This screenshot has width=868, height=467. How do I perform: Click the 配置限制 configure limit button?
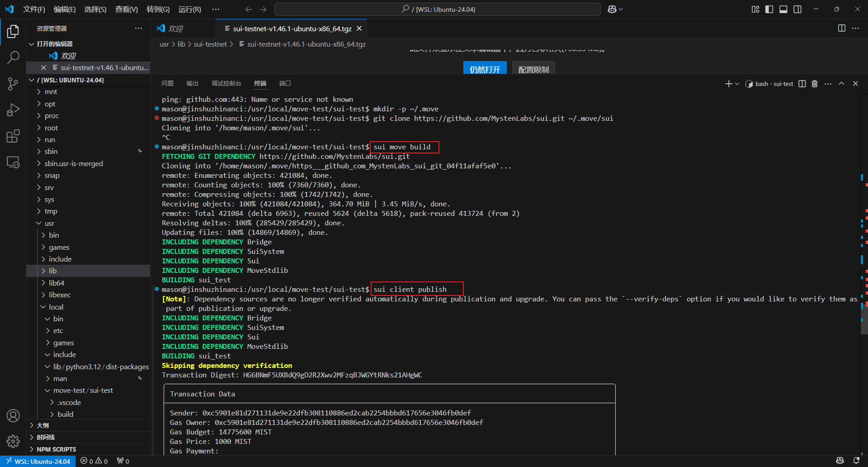click(533, 69)
